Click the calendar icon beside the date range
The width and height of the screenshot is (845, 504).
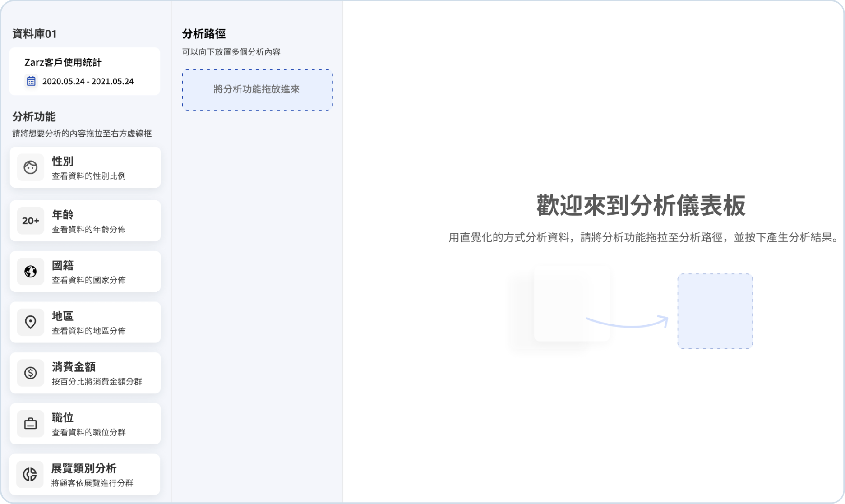click(31, 81)
